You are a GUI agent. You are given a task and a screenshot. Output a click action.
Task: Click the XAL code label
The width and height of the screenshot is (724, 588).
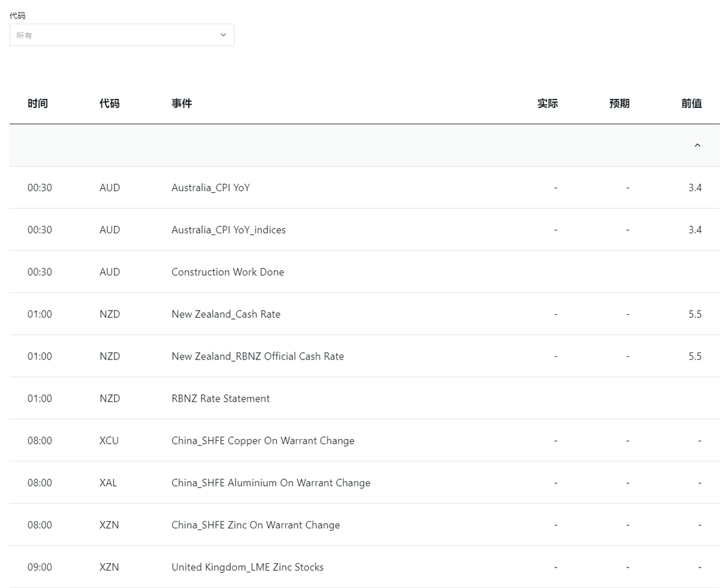point(108,483)
